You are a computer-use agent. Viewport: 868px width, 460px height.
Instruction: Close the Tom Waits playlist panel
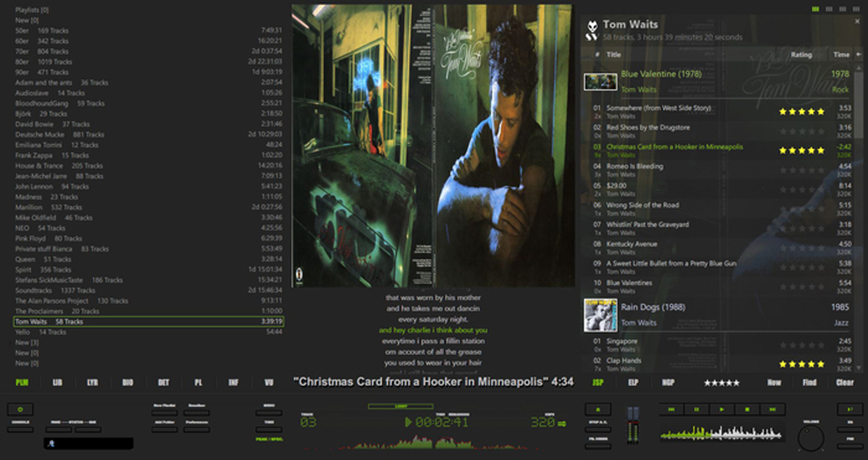[x=857, y=22]
